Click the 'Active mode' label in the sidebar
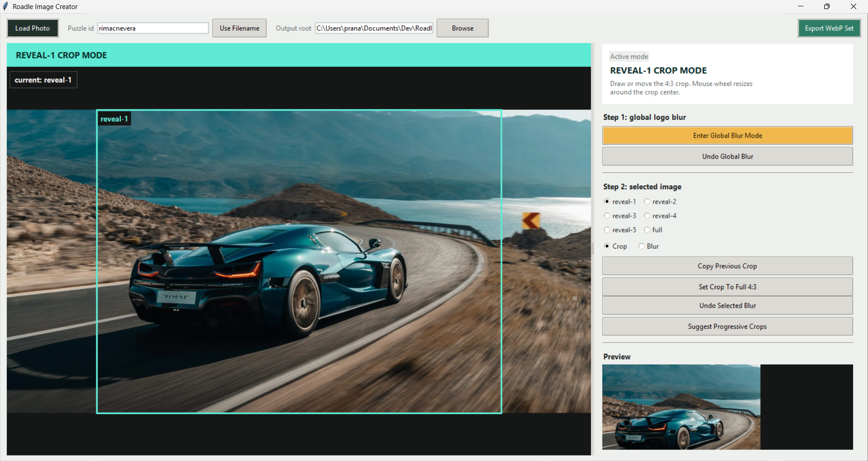868x461 pixels. click(629, 56)
